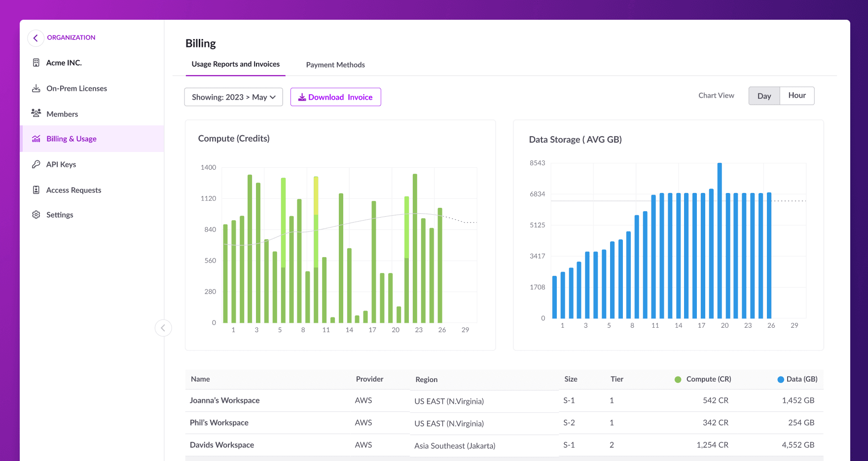This screenshot has width=868, height=461.
Task: Open the Usage Reports and Invoices tab
Action: 236,64
